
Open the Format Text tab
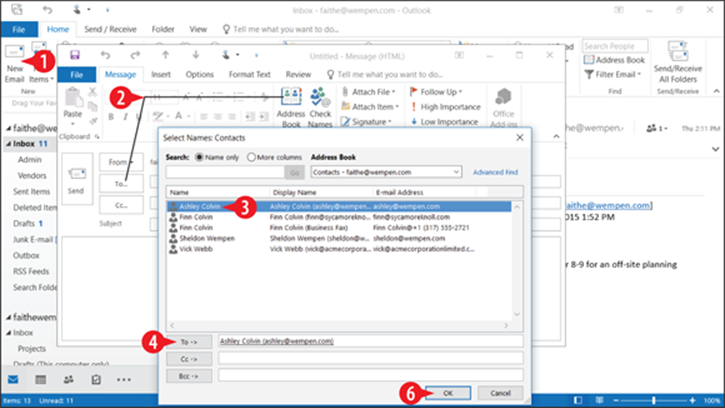(x=250, y=74)
